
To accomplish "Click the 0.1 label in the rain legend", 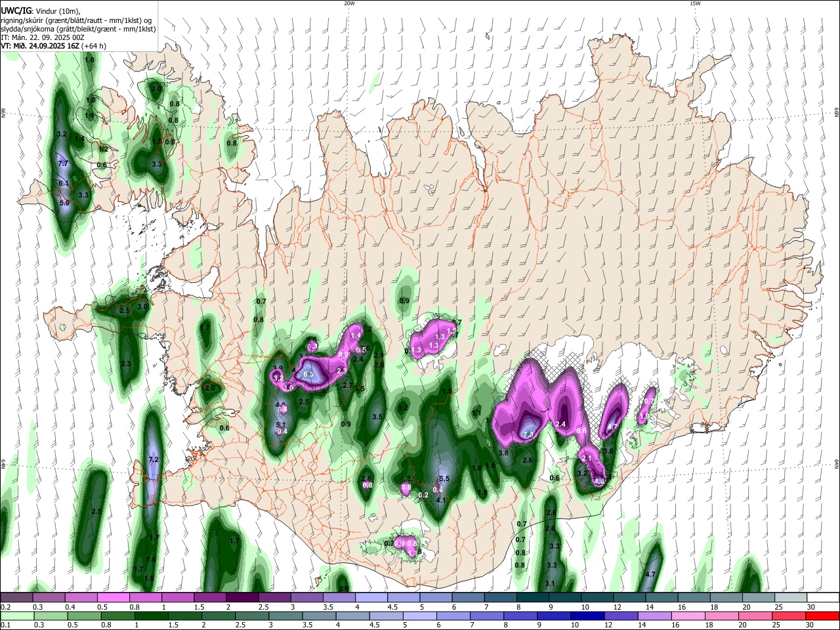I will (6, 625).
